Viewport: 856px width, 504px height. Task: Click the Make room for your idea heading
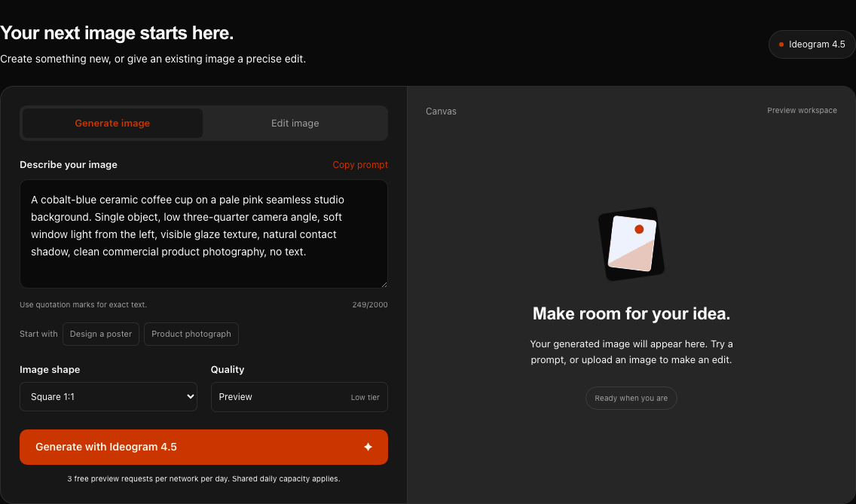[x=631, y=313]
